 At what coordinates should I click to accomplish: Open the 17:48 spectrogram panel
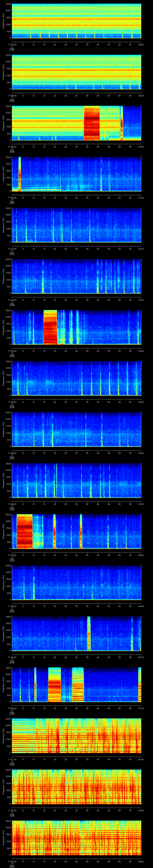coord(76,583)
